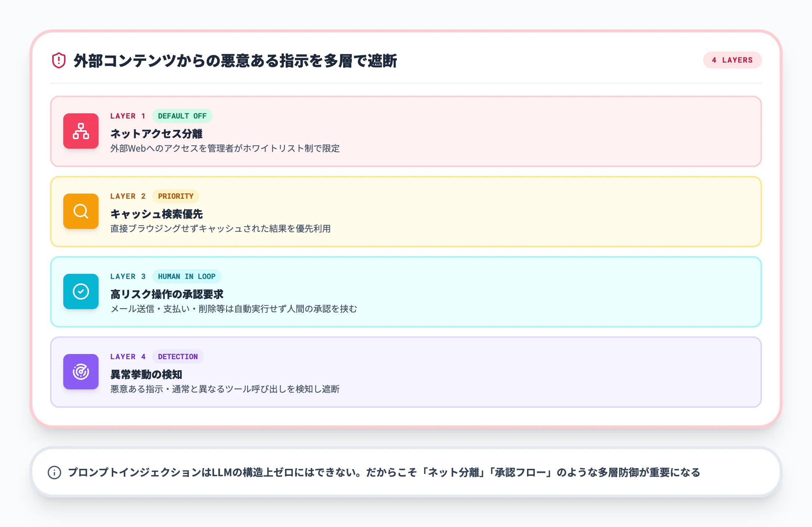Viewport: 812px width, 527px height.
Task: Select the LAYER 4 label
Action: point(128,357)
